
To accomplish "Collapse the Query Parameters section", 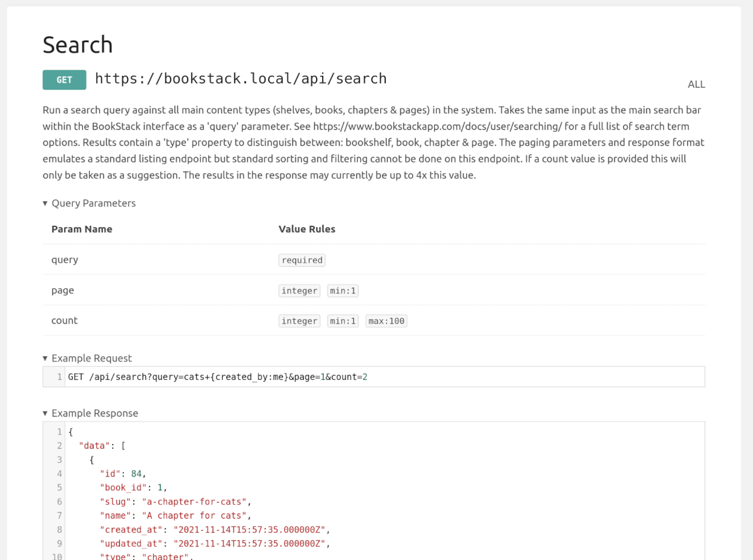I will click(89, 203).
